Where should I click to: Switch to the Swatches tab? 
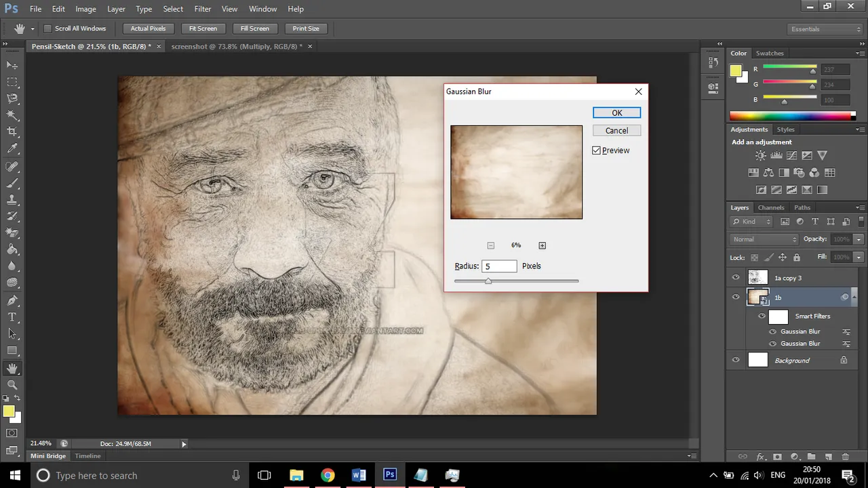coord(770,53)
